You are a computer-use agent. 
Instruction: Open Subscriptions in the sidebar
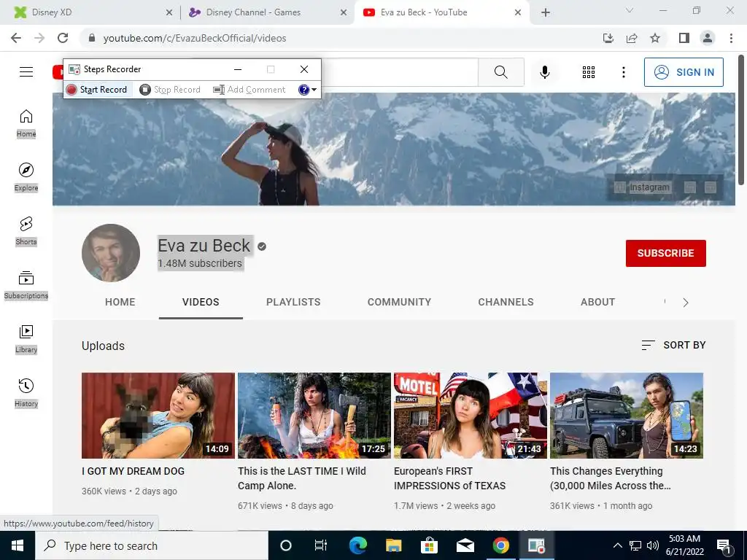pos(26,285)
